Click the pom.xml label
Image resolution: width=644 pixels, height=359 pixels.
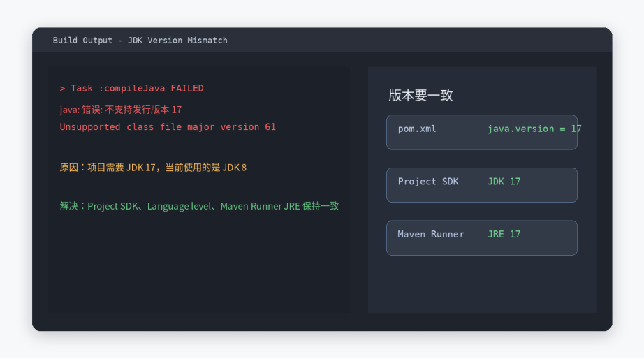tap(417, 129)
